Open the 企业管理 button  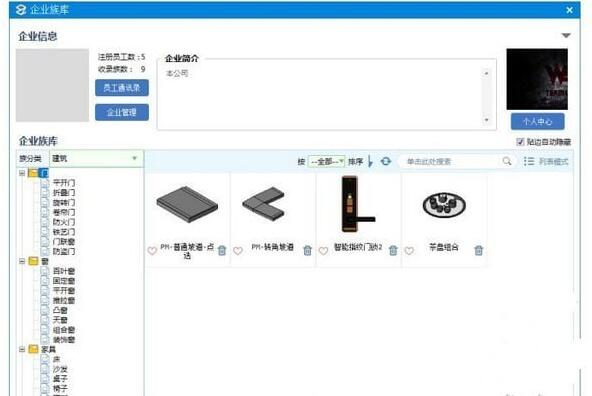tap(122, 112)
